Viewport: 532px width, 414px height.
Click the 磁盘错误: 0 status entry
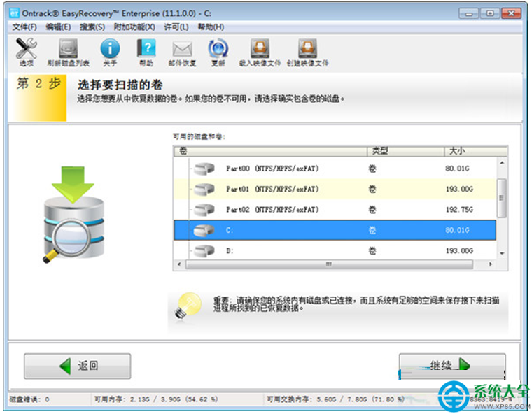point(29,399)
